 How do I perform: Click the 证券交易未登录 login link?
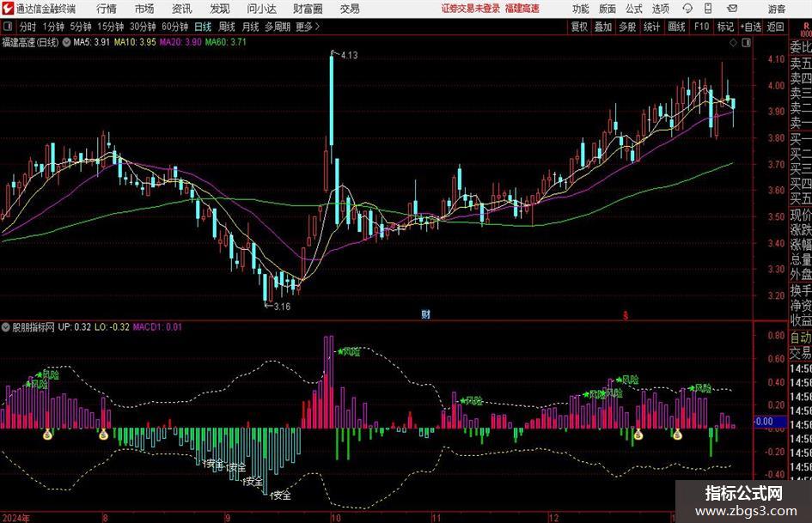pyautogui.click(x=470, y=9)
